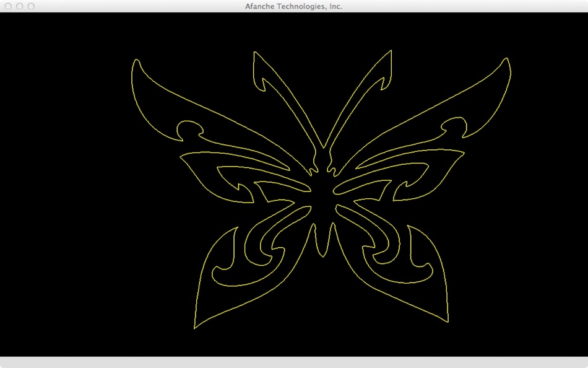Click the tip of the butterfly's right antenna
Viewport: 588px width, 368px height.
pyautogui.click(x=391, y=51)
